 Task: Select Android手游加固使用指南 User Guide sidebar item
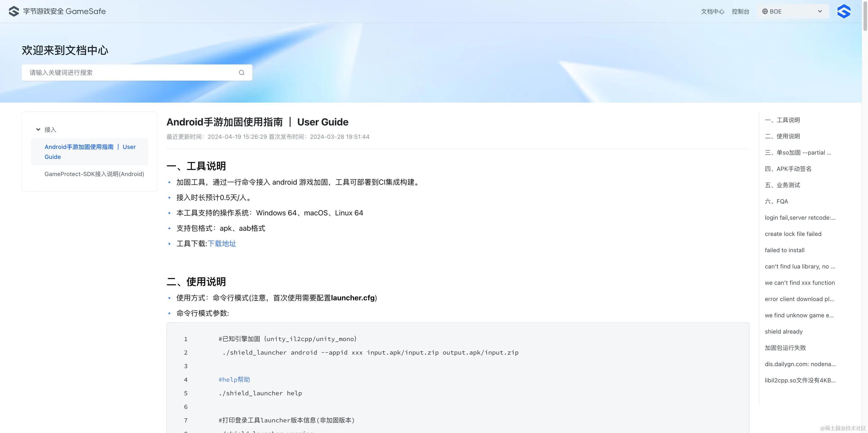90,152
